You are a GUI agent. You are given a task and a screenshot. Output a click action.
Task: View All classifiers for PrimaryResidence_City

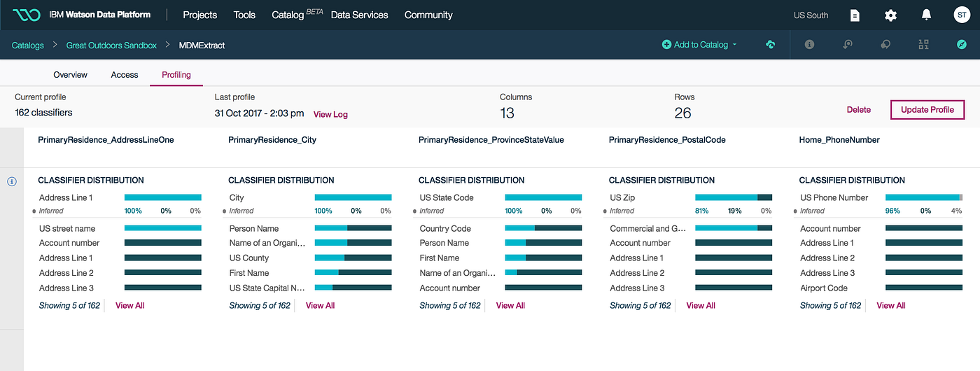pos(321,305)
